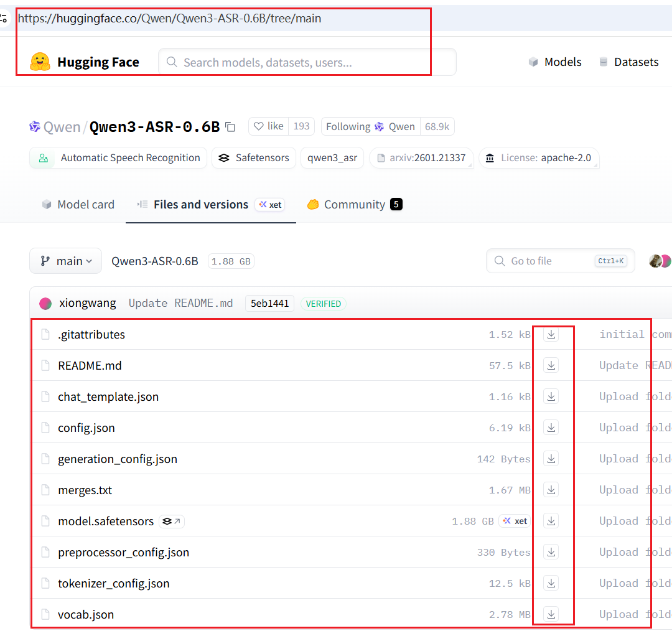Open the License apache-2.0 tag
The height and width of the screenshot is (641, 672).
[538, 158]
